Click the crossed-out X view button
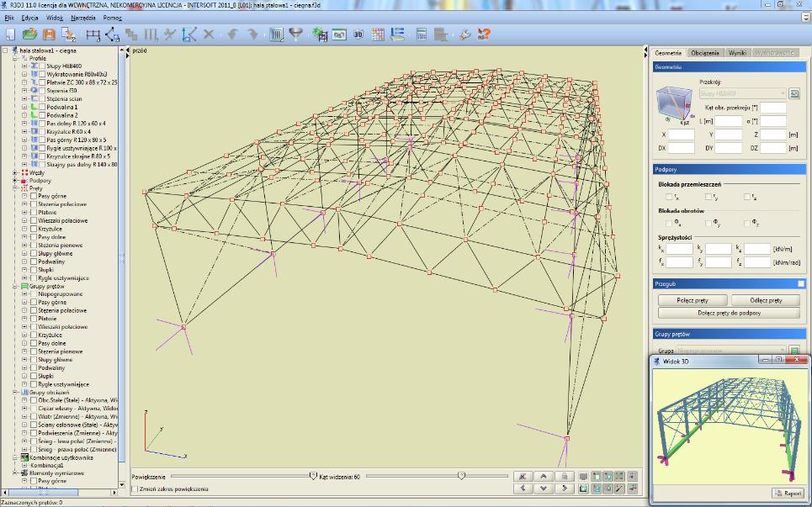This screenshot has width=812, height=507. [x=523, y=477]
